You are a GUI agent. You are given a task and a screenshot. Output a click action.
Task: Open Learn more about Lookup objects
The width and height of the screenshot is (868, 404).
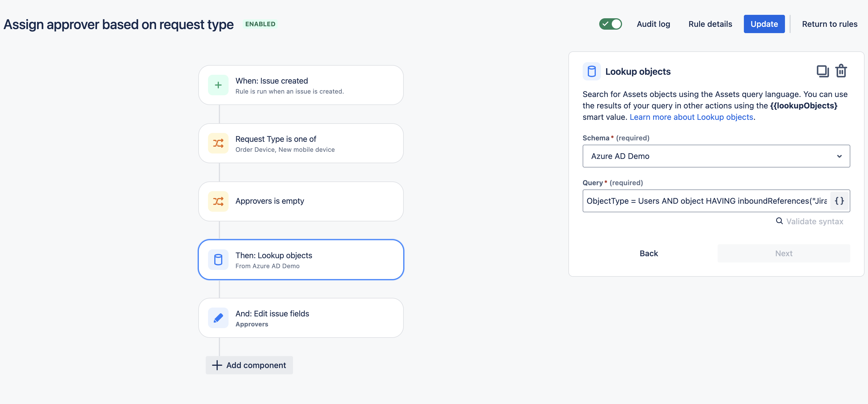pos(691,117)
